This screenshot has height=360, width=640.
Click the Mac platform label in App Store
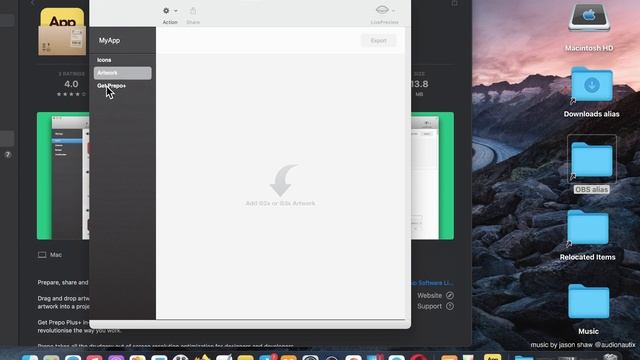[x=56, y=255]
